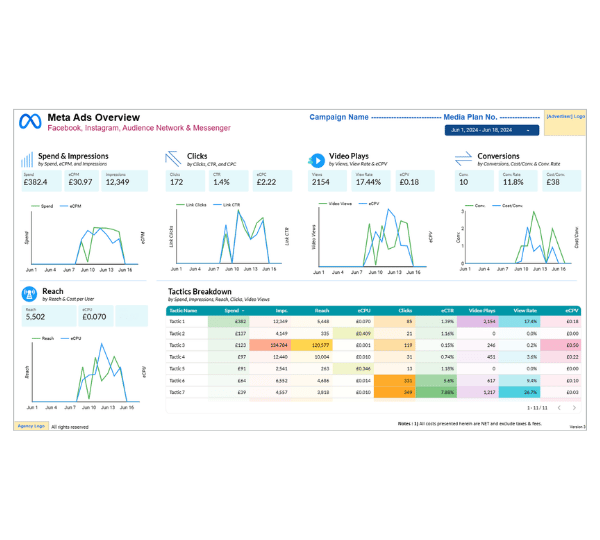Click the Meta infinity logo

pyautogui.click(x=30, y=121)
